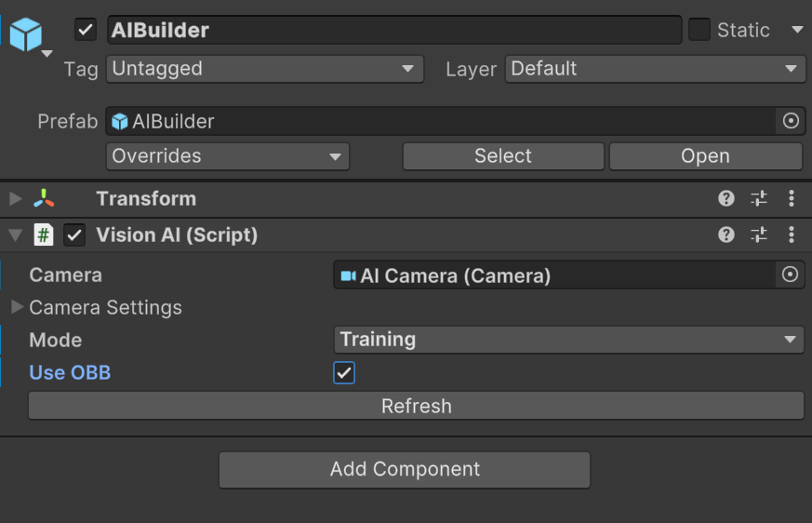This screenshot has height=523, width=812.
Task: Click the AIBuilder name input field
Action: (394, 30)
